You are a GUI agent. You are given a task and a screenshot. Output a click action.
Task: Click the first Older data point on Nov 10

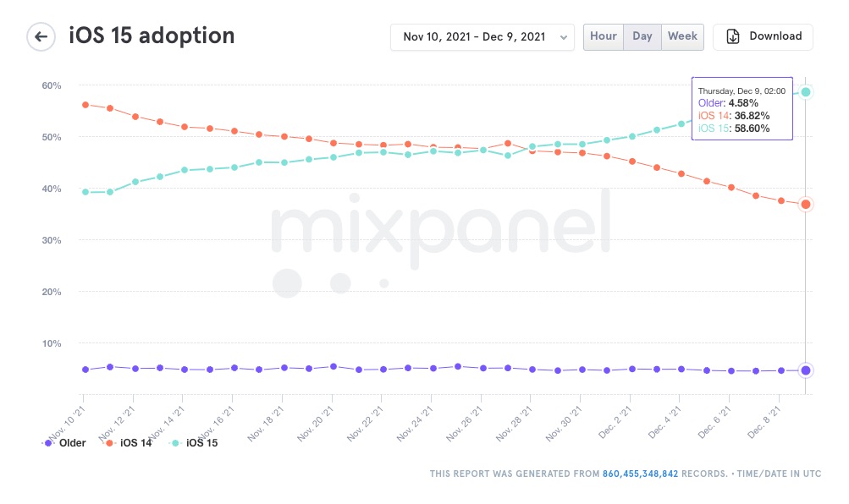pyautogui.click(x=85, y=370)
